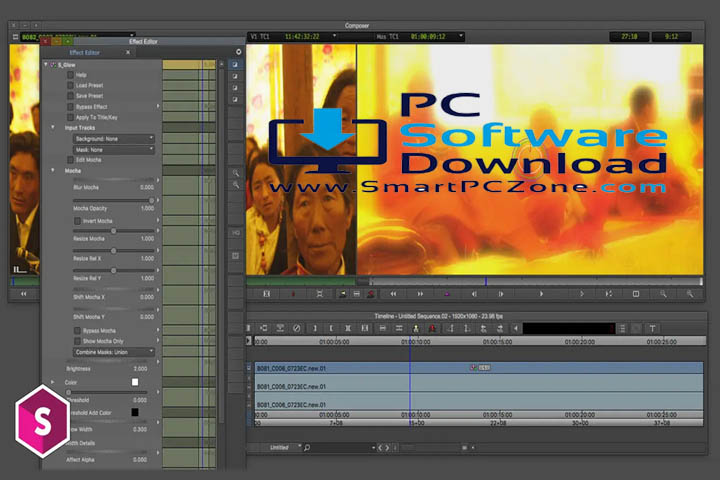Enable the Bypass Effect checkbox
This screenshot has height=480, width=720.
(x=70, y=107)
